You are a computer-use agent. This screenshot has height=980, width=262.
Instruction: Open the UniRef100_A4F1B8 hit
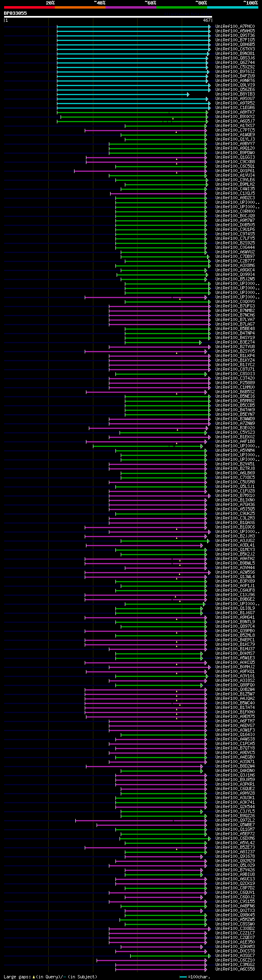pos(235,442)
